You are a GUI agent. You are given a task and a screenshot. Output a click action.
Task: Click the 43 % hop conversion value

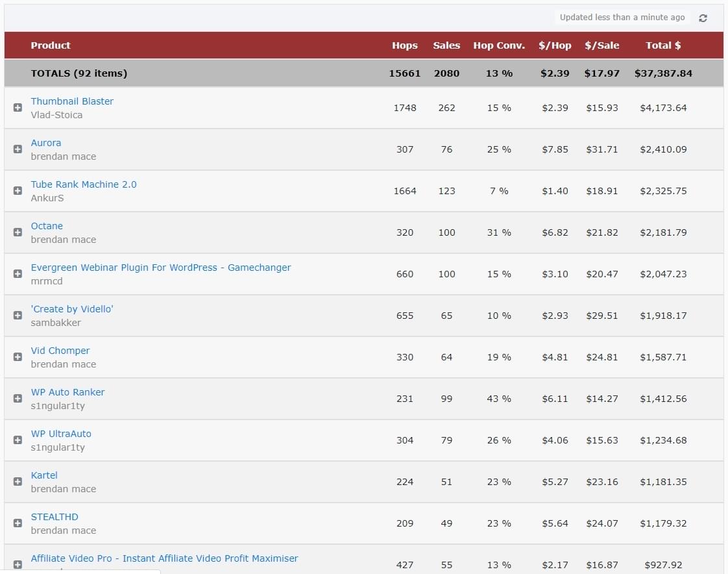pyautogui.click(x=499, y=399)
